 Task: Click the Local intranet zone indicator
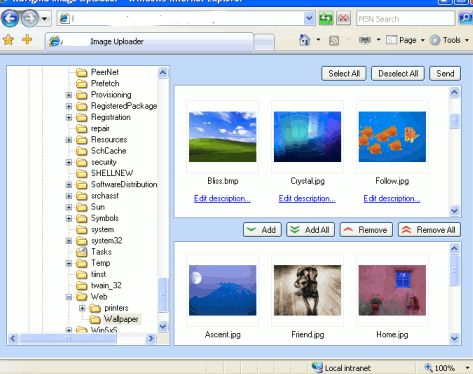click(x=341, y=368)
